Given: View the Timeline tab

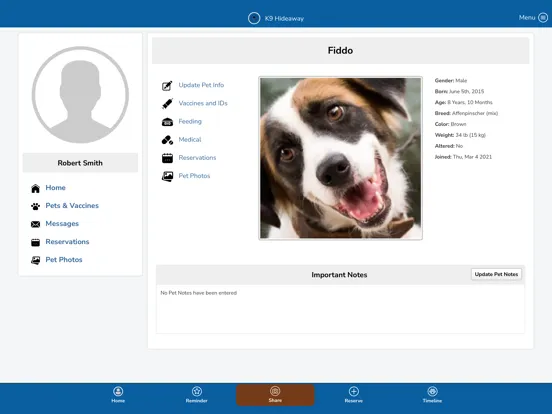Looking at the screenshot, I should coord(432,395).
